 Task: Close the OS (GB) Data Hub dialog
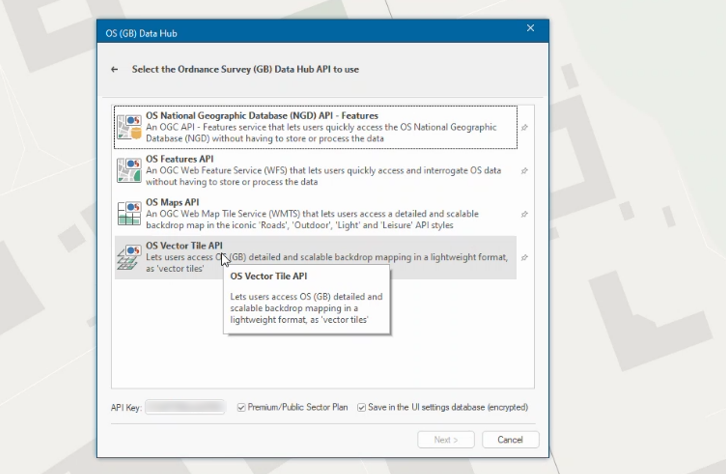[x=531, y=28]
